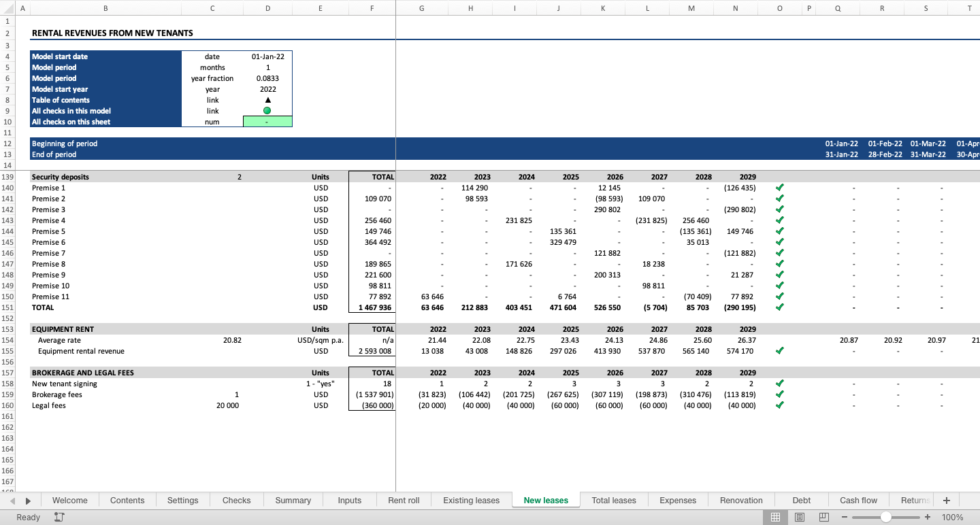Open Page Layout view from the status bar
Image resolution: width=980 pixels, height=525 pixels.
(800, 517)
